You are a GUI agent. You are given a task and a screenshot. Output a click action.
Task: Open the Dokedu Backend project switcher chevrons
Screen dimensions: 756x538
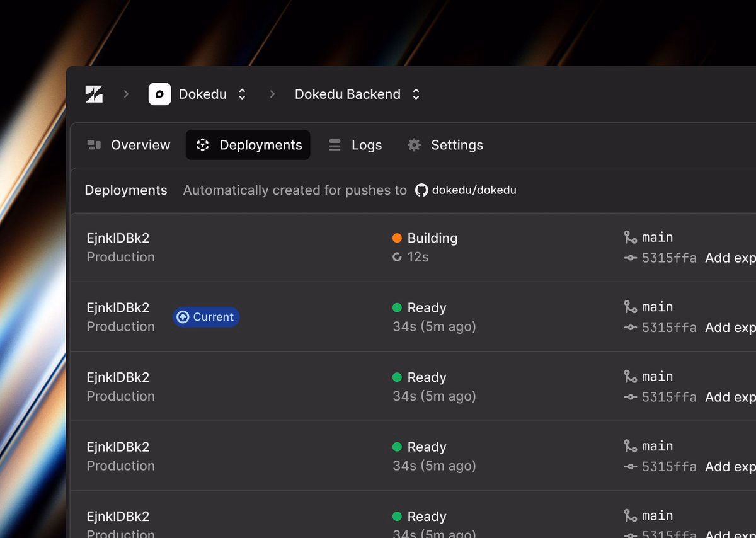[416, 94]
